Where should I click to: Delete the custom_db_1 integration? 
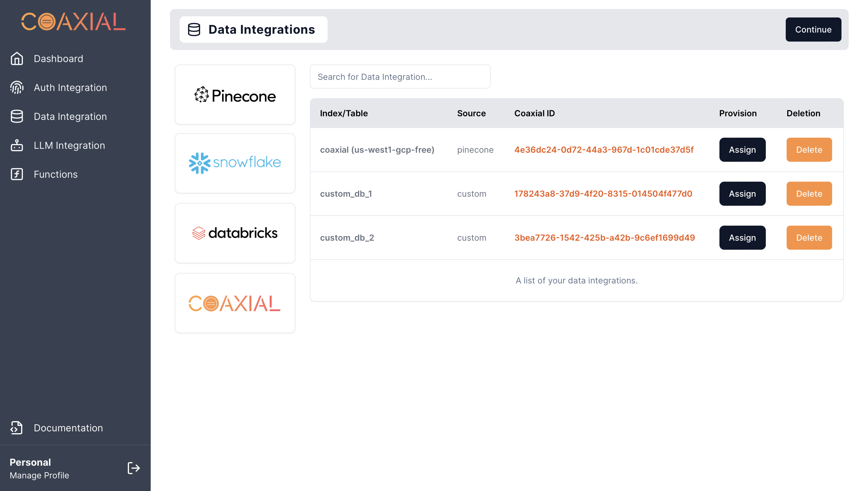click(x=809, y=194)
